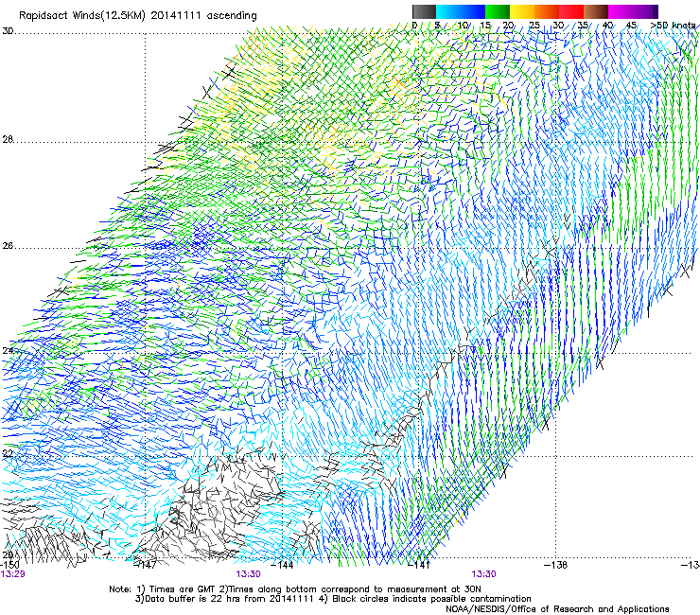Click the 13:30 time label beside -144

coord(248,574)
